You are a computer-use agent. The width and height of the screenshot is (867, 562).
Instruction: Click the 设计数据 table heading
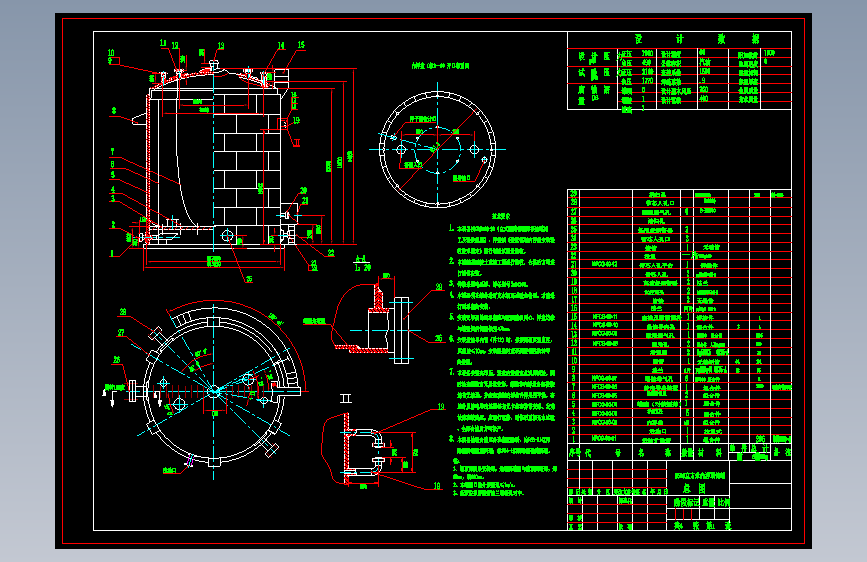pos(697,39)
